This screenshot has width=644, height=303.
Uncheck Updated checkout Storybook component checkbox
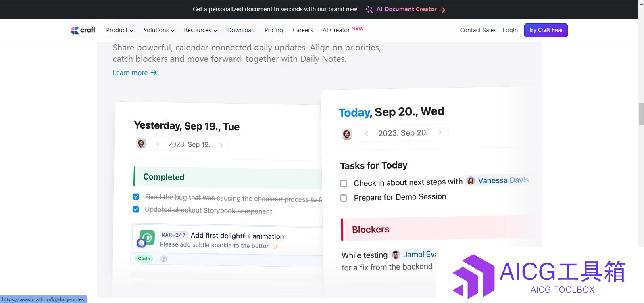pyautogui.click(x=136, y=209)
